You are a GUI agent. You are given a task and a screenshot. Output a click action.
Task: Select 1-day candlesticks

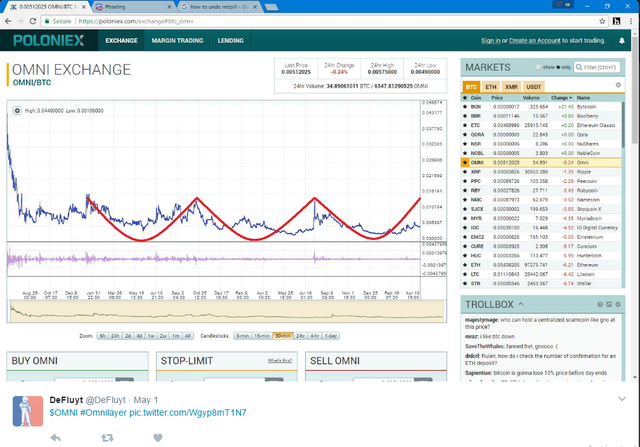coord(330,336)
